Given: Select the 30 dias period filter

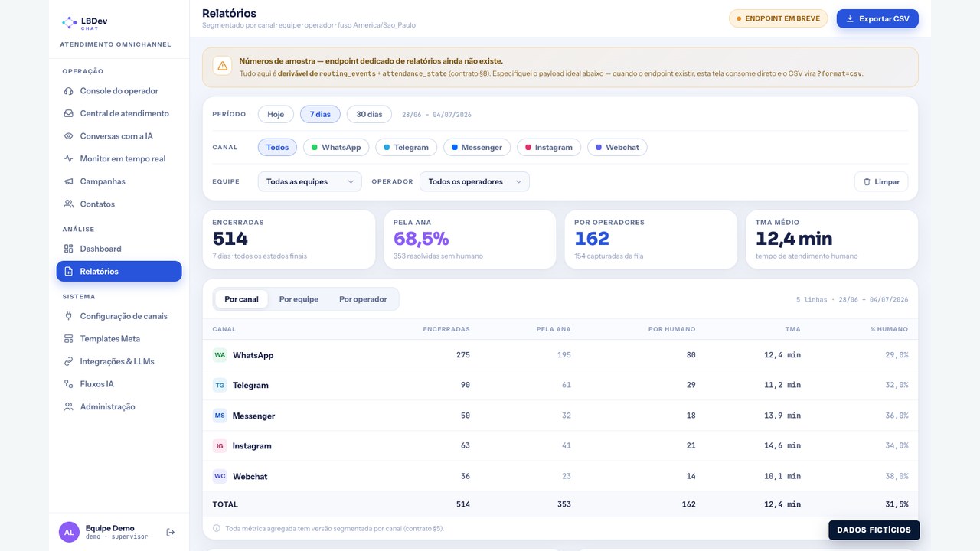Looking at the screenshot, I should [369, 115].
